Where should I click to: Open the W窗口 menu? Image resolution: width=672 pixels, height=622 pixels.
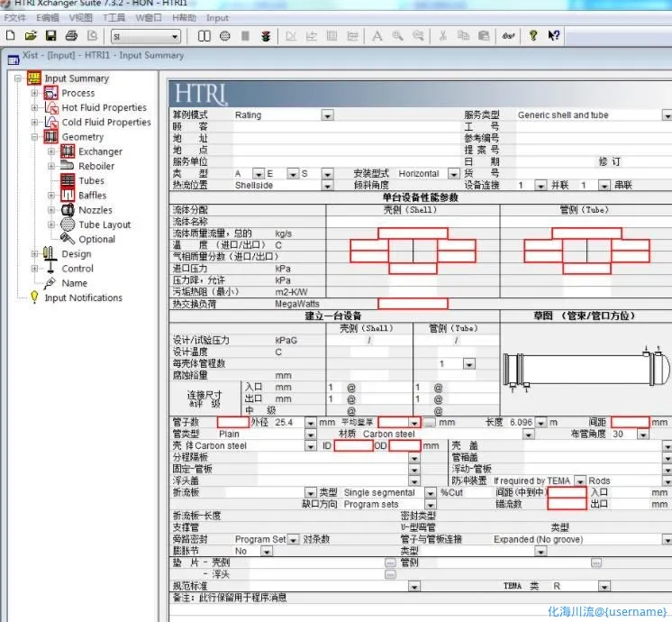(x=149, y=18)
